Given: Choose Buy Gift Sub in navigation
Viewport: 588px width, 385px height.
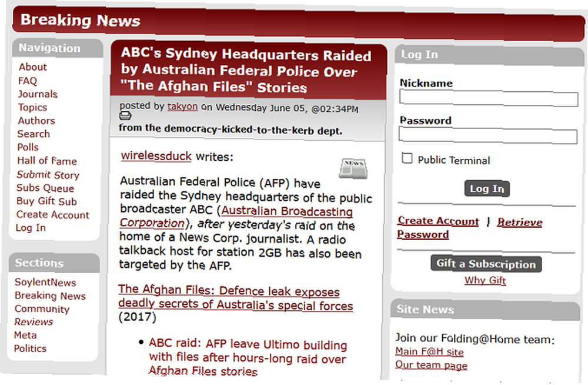Looking at the screenshot, I should pos(46,201).
